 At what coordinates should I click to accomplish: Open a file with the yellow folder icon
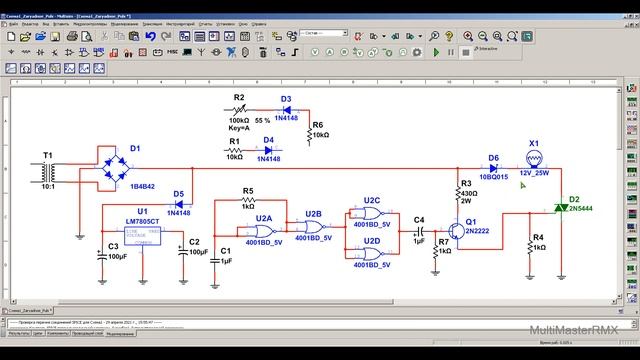[25, 37]
